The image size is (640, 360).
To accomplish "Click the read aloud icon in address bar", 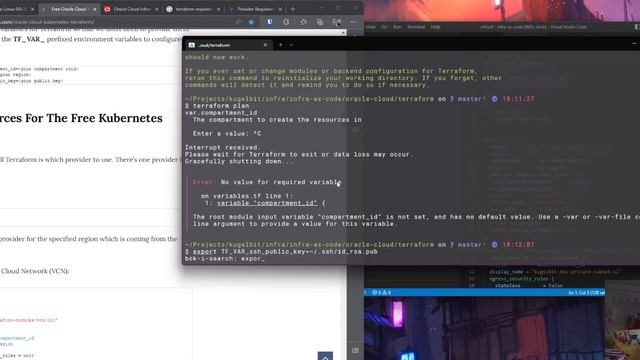I will click(x=238, y=22).
